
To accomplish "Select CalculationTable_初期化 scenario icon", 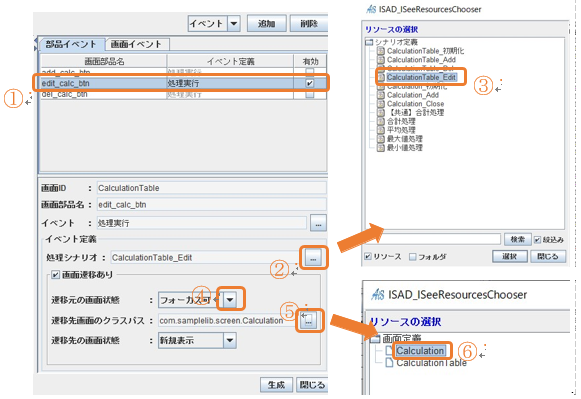I will tap(381, 51).
